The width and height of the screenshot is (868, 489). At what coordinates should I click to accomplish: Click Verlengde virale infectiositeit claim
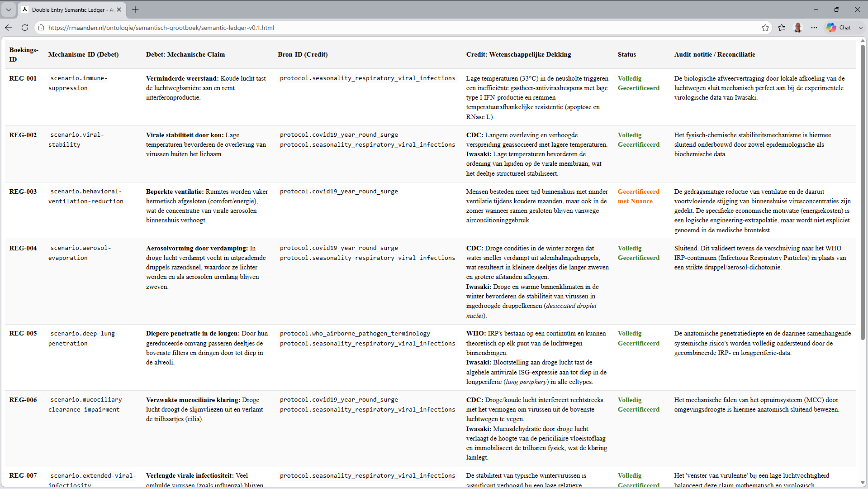click(x=205, y=480)
